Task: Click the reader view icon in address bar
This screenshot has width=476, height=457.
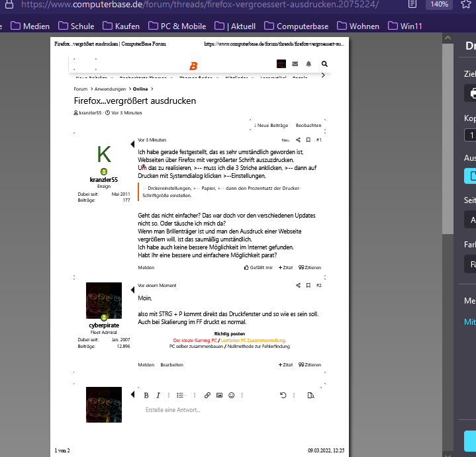Action: pyautogui.click(x=412, y=4)
